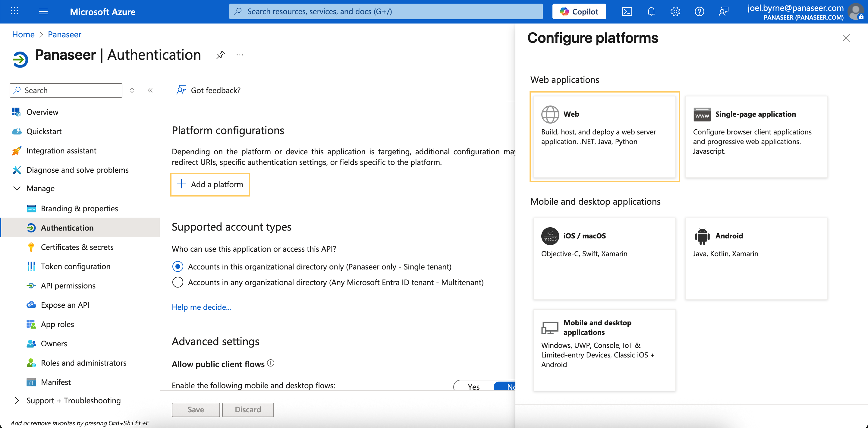This screenshot has width=868, height=428.
Task: Click the Panaseer app logo icon
Action: pyautogui.click(x=20, y=59)
